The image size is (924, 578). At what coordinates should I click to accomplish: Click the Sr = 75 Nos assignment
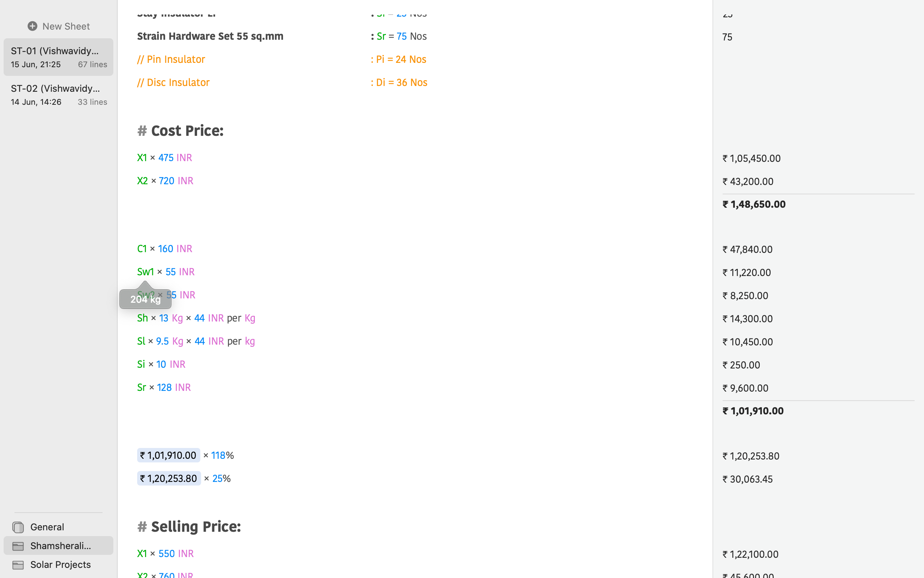(x=402, y=36)
